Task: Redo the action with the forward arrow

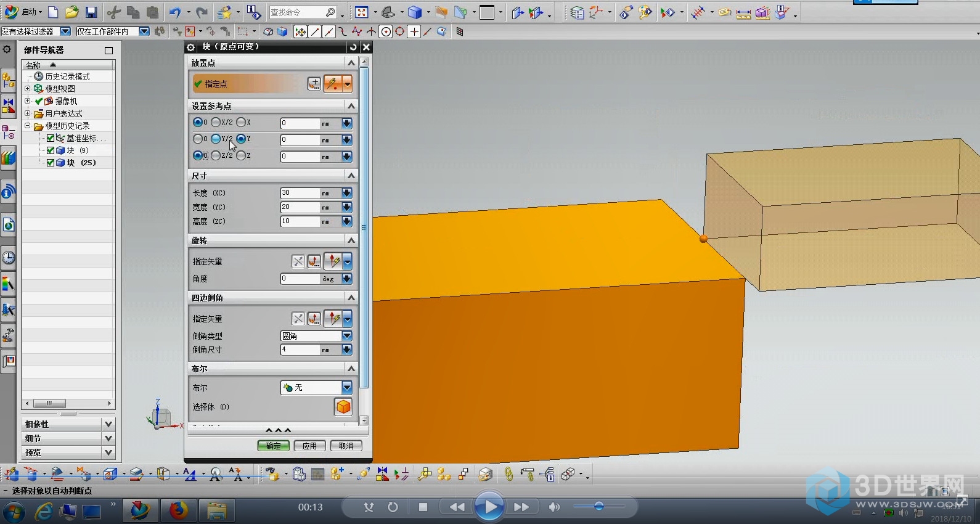Action: point(202,12)
